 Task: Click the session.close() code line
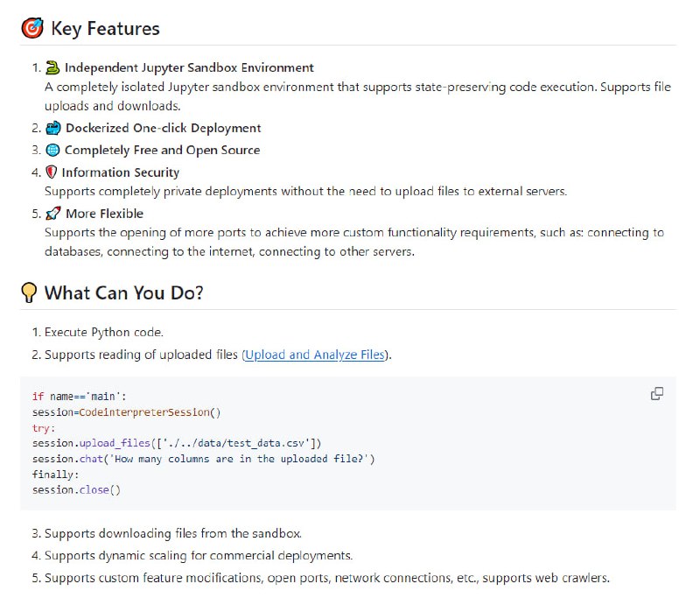76,489
